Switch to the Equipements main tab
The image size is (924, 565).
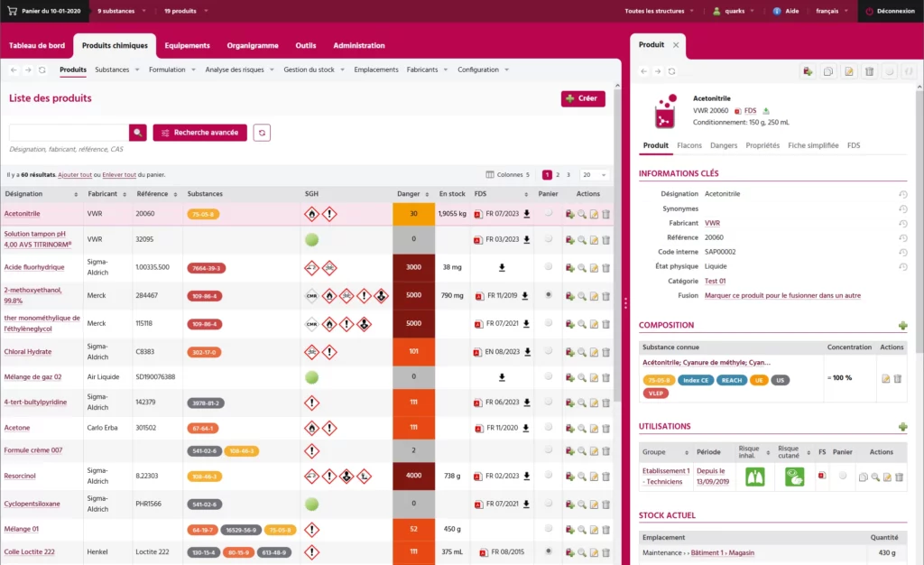pyautogui.click(x=187, y=45)
